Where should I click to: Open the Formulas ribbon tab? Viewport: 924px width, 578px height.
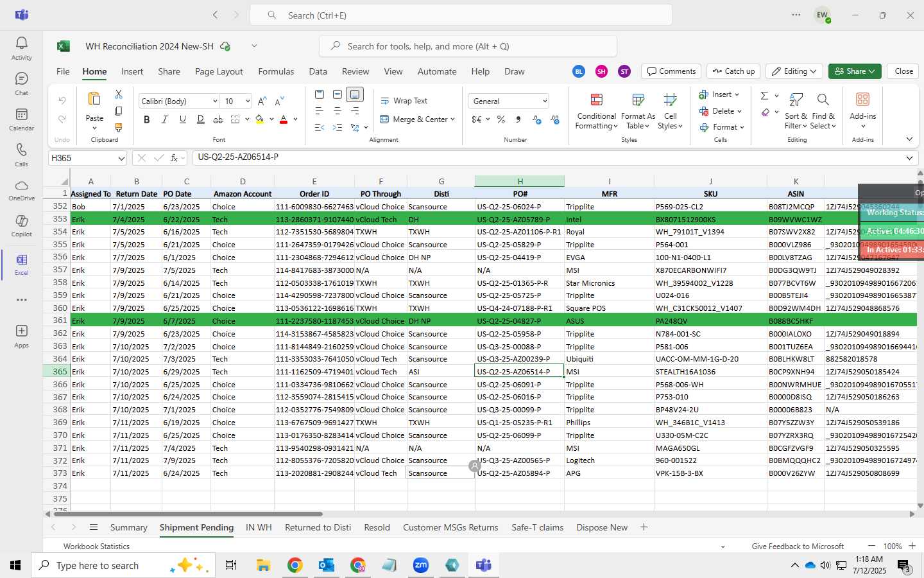tap(276, 71)
